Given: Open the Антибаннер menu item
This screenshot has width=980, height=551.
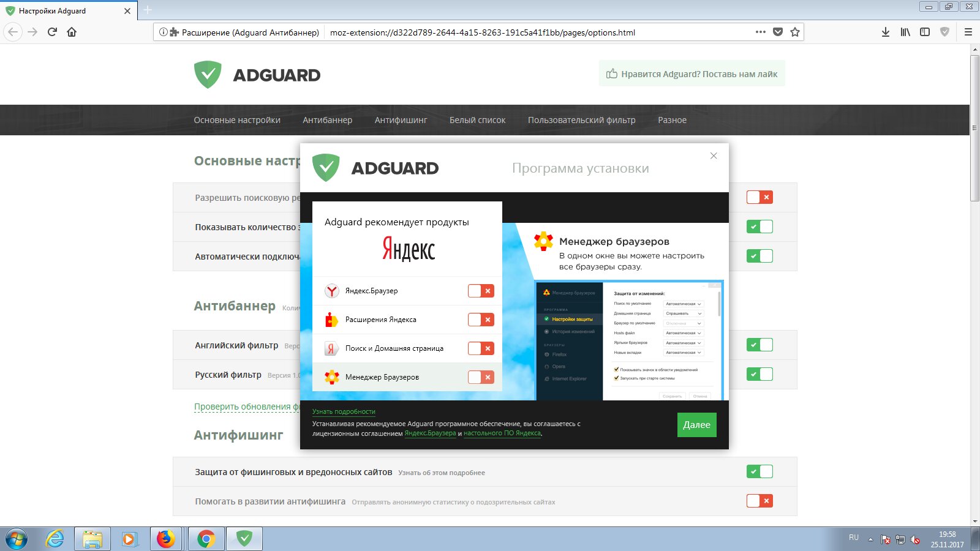Looking at the screenshot, I should tap(327, 120).
